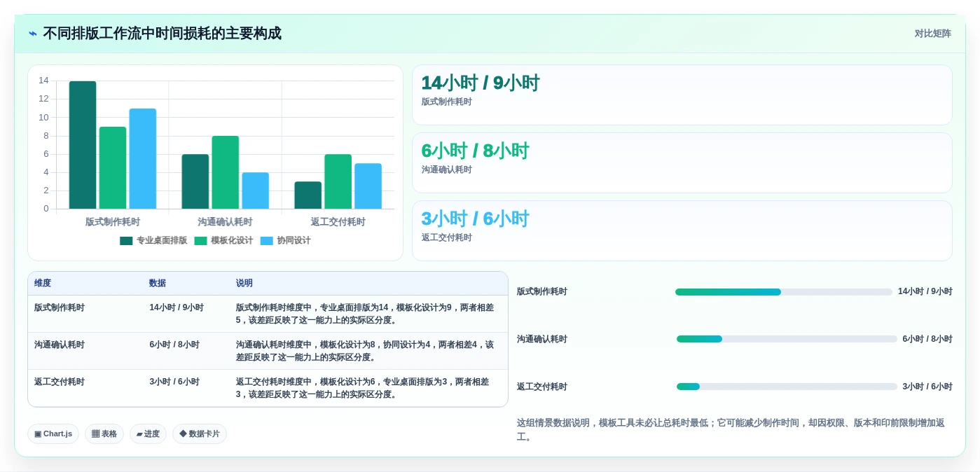Click the 沟通确认耗时 progress row label
980x472 pixels.
(x=542, y=339)
